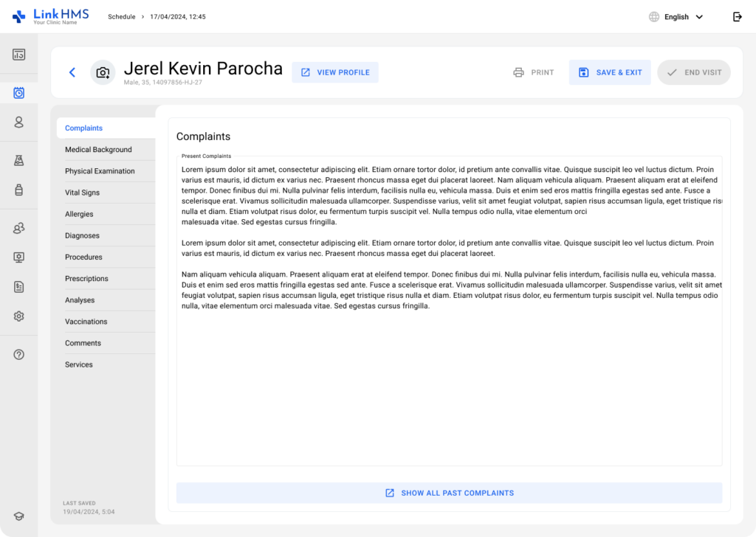Click the Save & Exit button

(610, 72)
